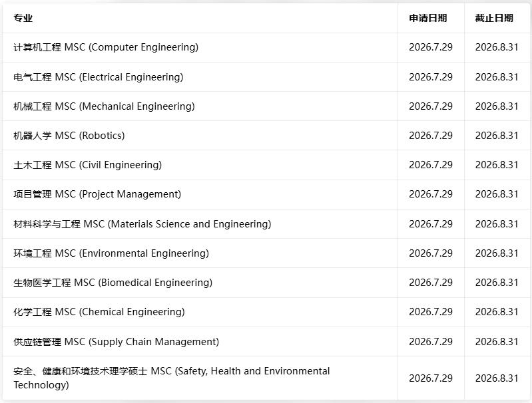The width and height of the screenshot is (532, 403).
Task: Click the 截止日期 column header
Action: pos(494,18)
